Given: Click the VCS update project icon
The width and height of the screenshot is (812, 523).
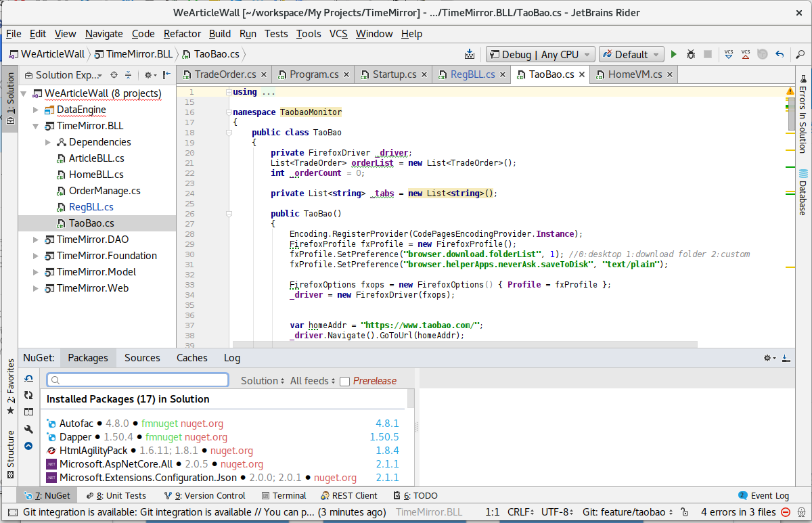Looking at the screenshot, I should [x=729, y=55].
